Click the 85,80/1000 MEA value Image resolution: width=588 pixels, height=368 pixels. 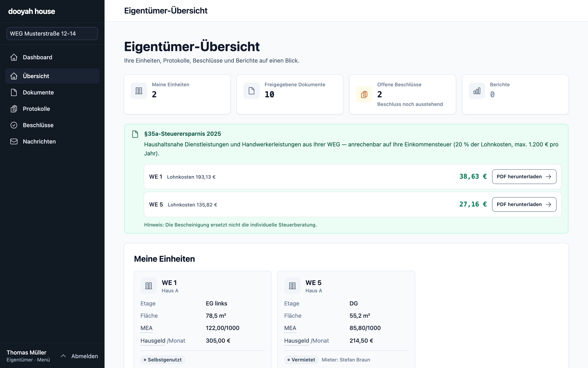coord(365,328)
